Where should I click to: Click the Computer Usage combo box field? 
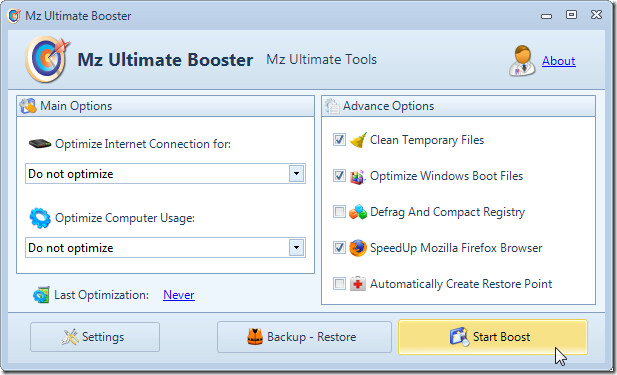(165, 248)
